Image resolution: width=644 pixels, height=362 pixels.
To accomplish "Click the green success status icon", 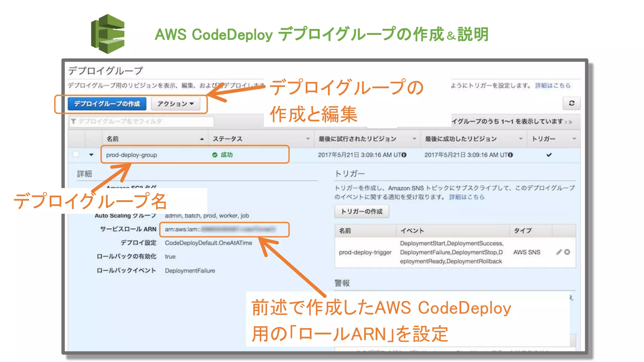I will pyautogui.click(x=215, y=155).
